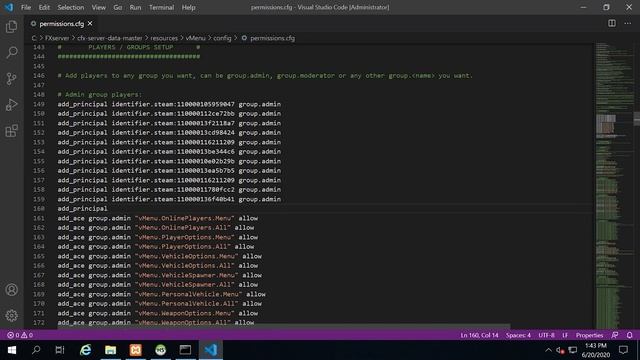Click the volume speaker tray icon

(x=560, y=350)
